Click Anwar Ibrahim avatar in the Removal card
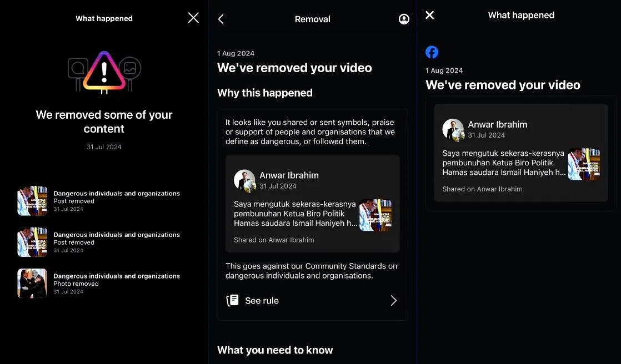 coord(245,181)
